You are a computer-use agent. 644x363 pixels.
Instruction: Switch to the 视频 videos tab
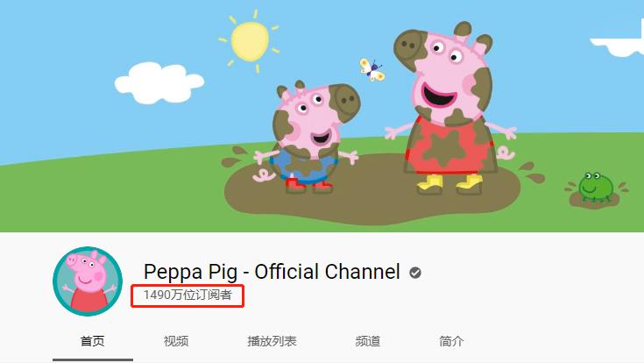coord(176,341)
